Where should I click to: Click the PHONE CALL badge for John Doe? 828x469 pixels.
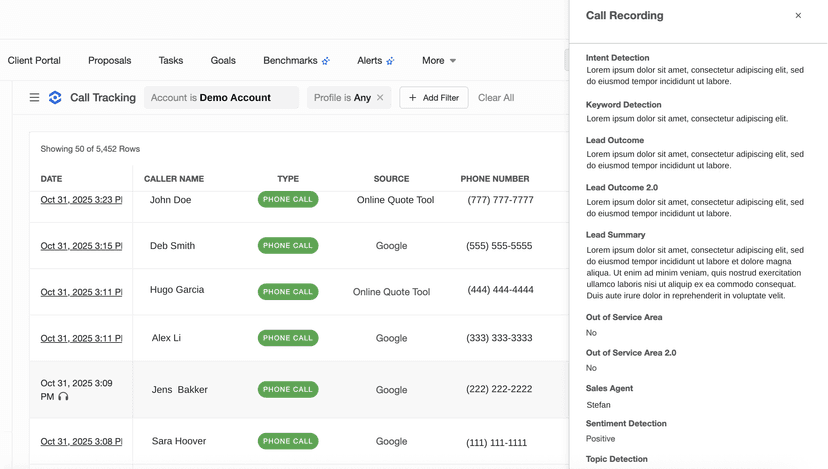(288, 200)
